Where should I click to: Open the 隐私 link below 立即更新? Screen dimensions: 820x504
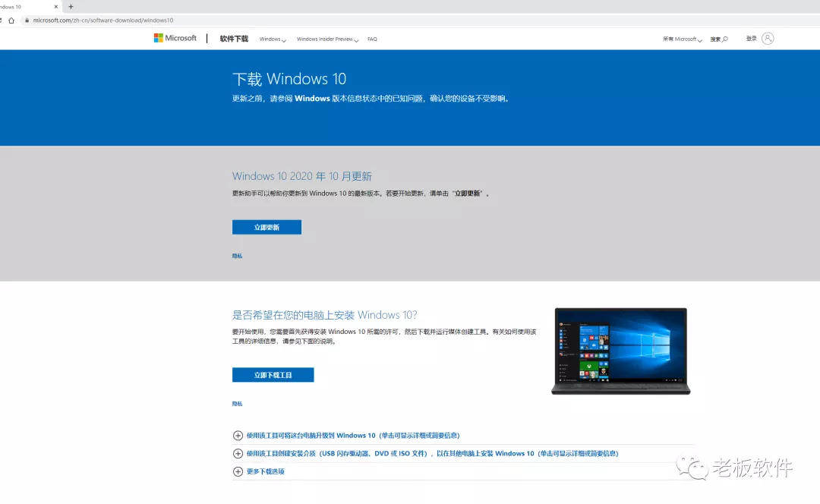[x=237, y=256]
